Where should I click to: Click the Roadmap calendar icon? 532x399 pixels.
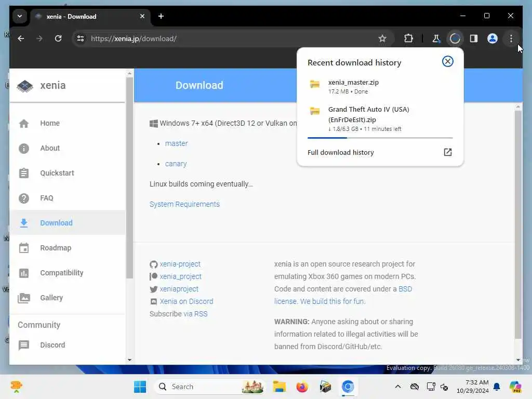click(x=24, y=248)
